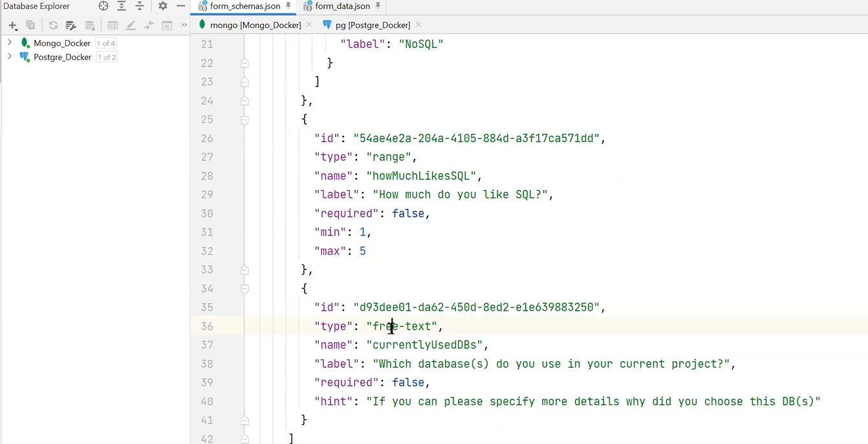Unpin the form_schemas.json tab

coord(287,6)
